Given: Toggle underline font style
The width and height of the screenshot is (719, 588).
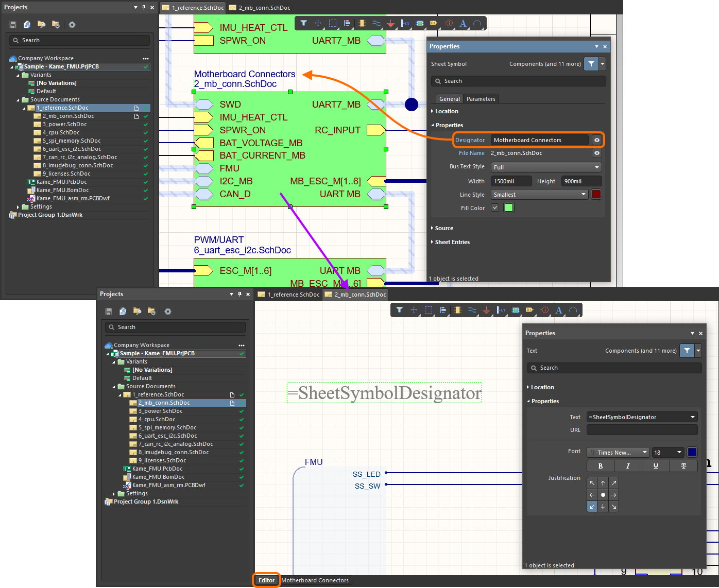Looking at the screenshot, I should pos(656,466).
